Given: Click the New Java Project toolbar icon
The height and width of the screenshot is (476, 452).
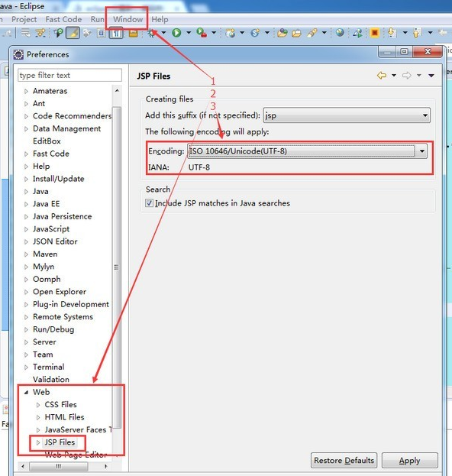Looking at the screenshot, I should [x=231, y=33].
